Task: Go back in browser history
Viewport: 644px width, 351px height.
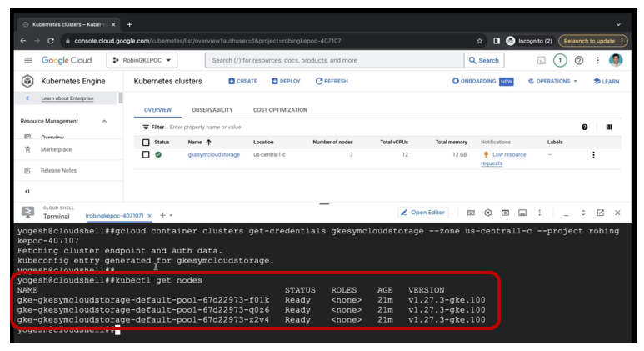Action: (23, 41)
